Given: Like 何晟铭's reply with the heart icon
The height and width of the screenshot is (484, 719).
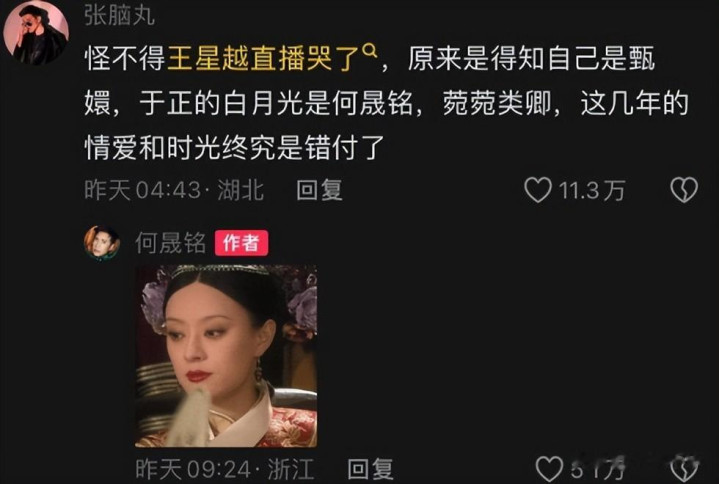Looking at the screenshot, I should point(549,469).
